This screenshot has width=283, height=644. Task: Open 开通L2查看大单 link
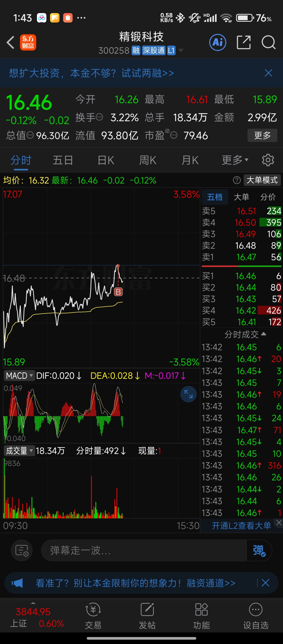coord(241,526)
